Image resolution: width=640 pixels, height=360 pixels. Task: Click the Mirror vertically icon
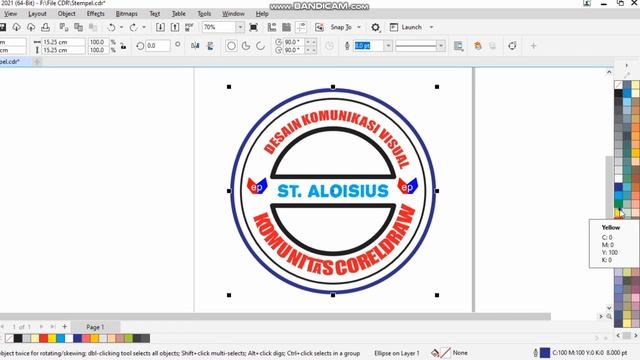[x=211, y=46]
